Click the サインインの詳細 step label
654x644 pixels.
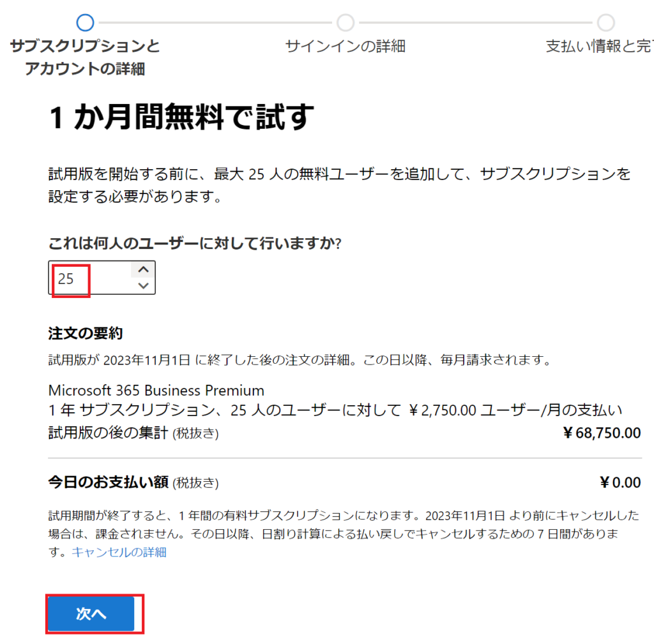(x=346, y=46)
